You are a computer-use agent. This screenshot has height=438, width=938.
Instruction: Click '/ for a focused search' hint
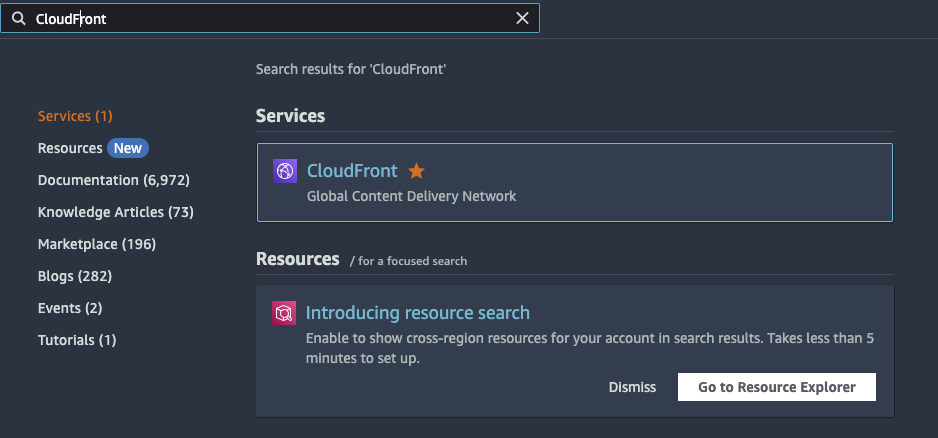409,261
